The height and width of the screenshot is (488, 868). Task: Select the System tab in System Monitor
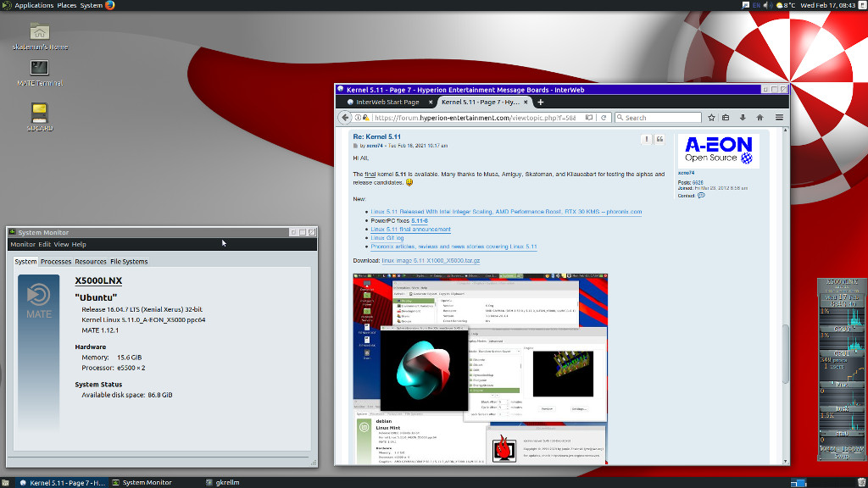(25, 261)
